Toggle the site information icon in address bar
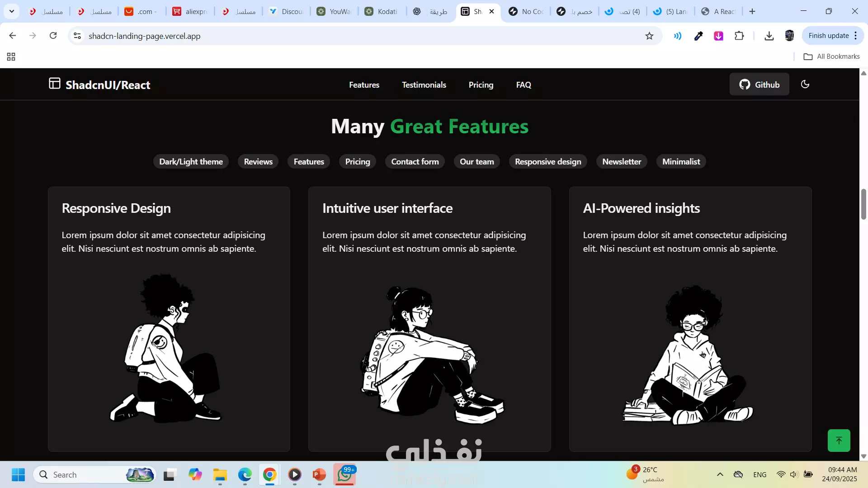The image size is (868, 488). (x=77, y=36)
